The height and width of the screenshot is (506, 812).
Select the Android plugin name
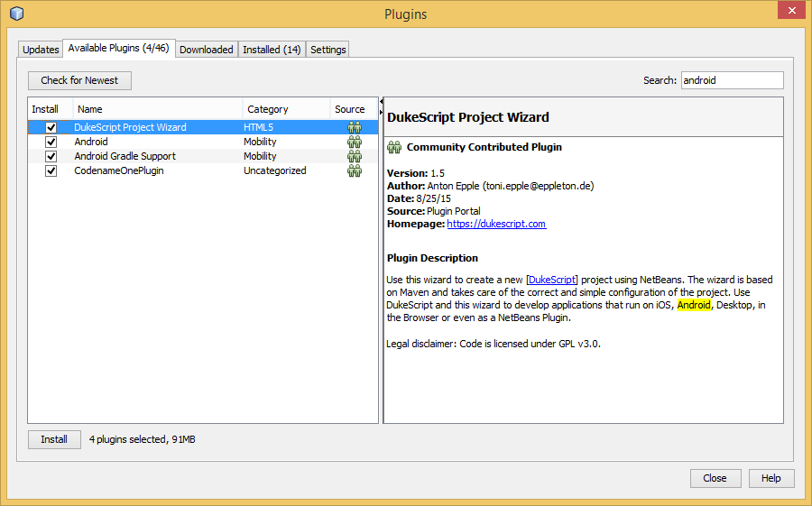coord(91,142)
